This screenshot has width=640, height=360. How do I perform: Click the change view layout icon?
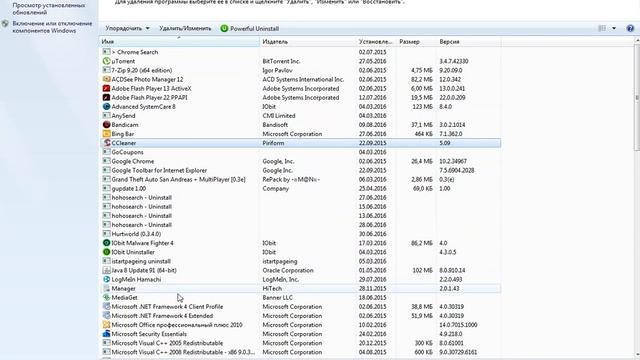pyautogui.click(x=602, y=28)
